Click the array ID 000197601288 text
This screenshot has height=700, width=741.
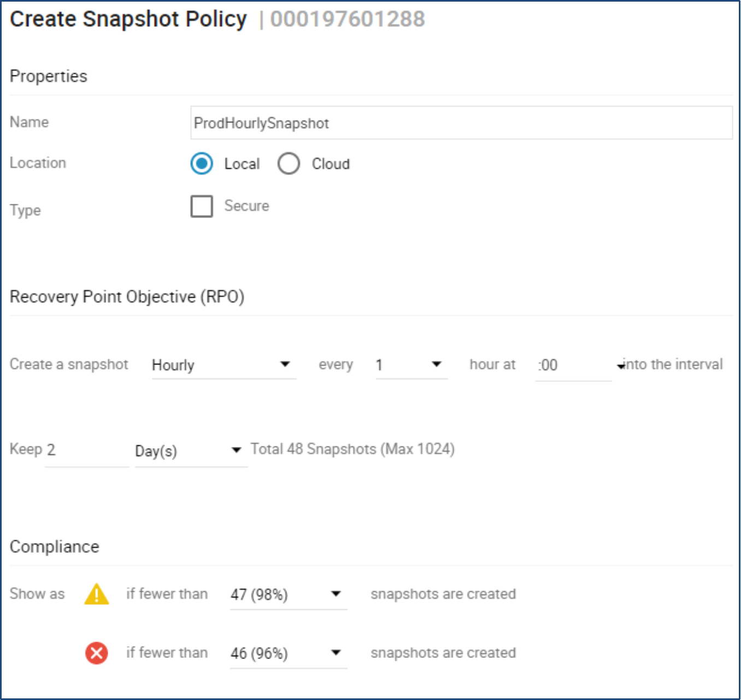tap(348, 19)
